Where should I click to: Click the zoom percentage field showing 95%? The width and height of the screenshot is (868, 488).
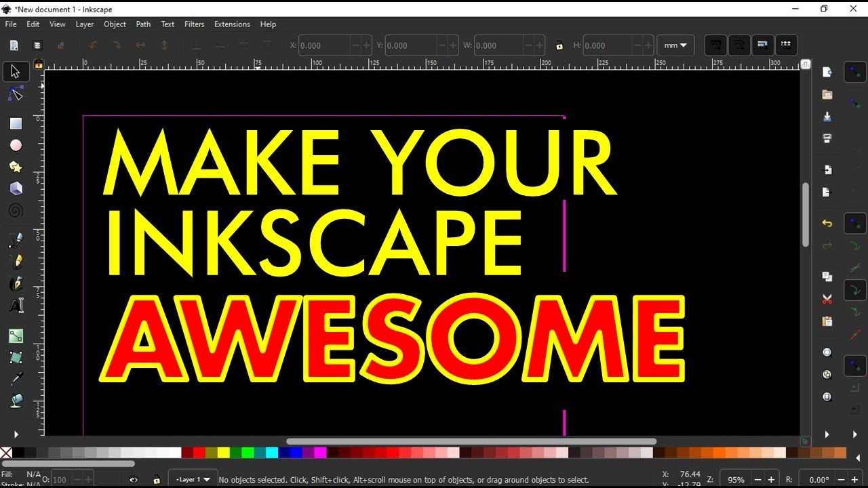pos(735,480)
